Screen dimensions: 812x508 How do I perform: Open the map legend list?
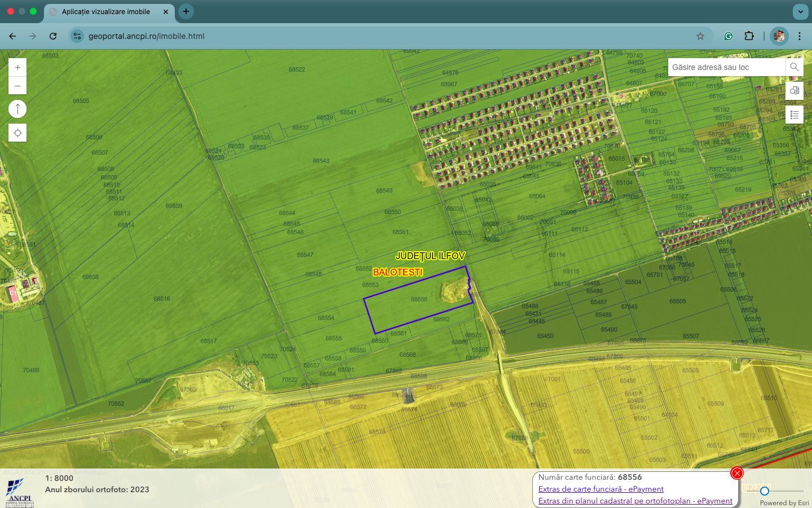pos(794,115)
